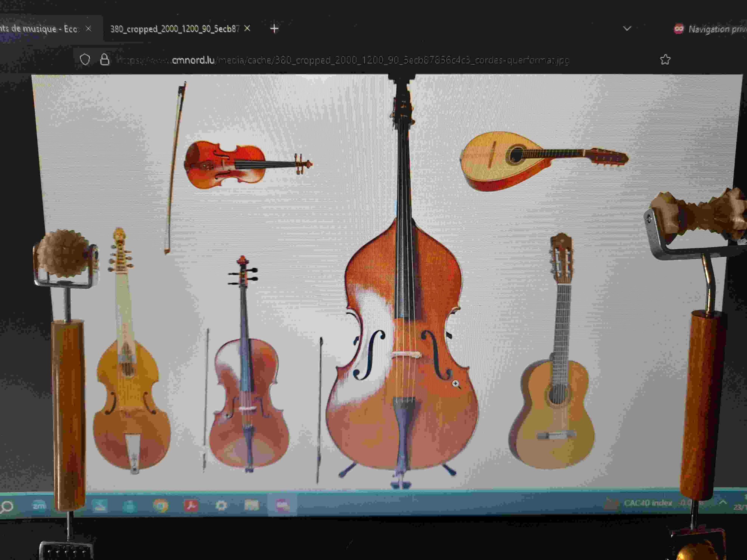
Task: Show site security padlock info
Action: pyautogui.click(x=105, y=60)
